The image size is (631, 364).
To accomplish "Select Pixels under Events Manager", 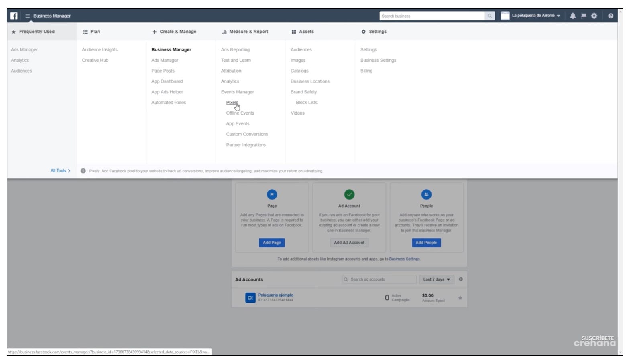I will point(232,103).
